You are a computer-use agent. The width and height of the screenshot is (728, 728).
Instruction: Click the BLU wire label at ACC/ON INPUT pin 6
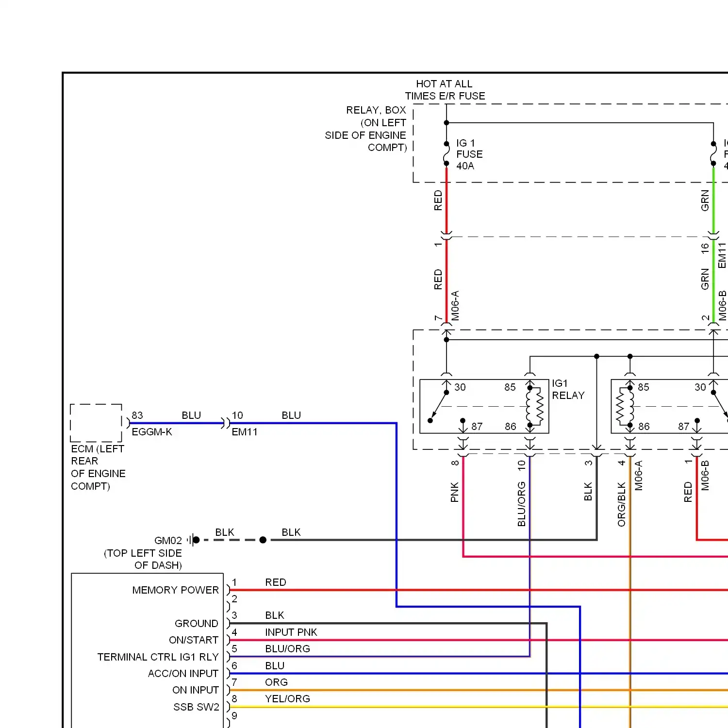pyautogui.click(x=275, y=666)
